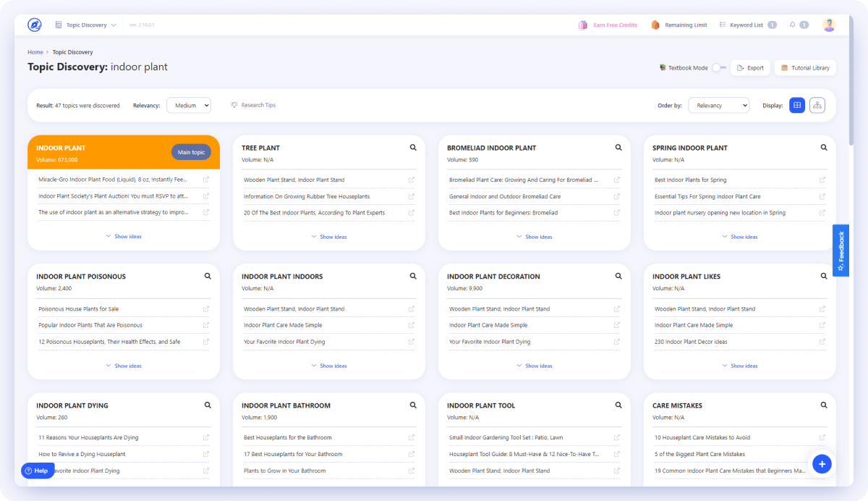868x501 pixels.
Task: Open the Tutorial Library
Action: click(805, 67)
